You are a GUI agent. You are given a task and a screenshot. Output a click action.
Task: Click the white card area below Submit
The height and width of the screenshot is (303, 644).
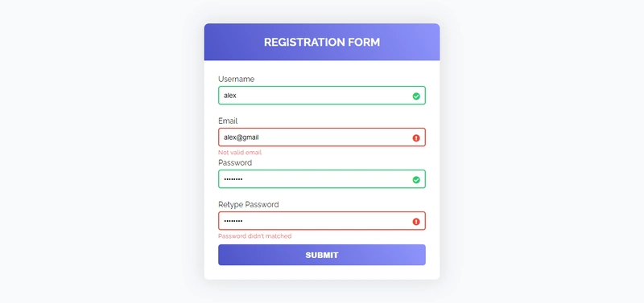click(x=321, y=272)
